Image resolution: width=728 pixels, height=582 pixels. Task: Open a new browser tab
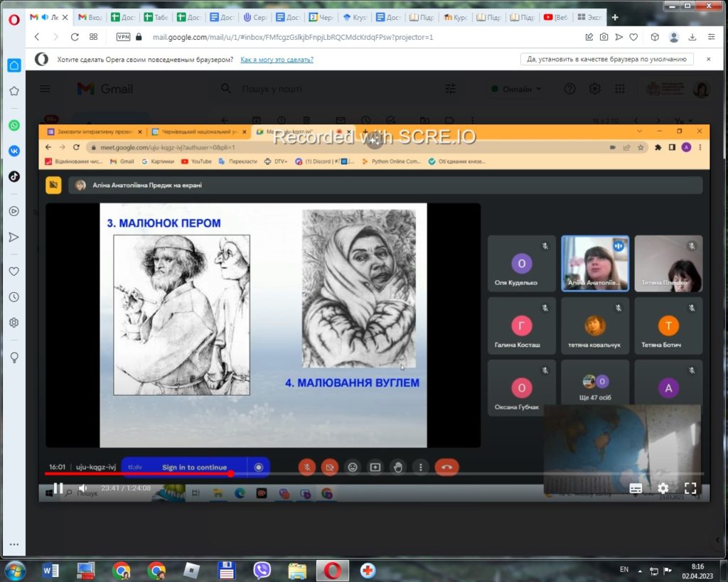coord(615,17)
